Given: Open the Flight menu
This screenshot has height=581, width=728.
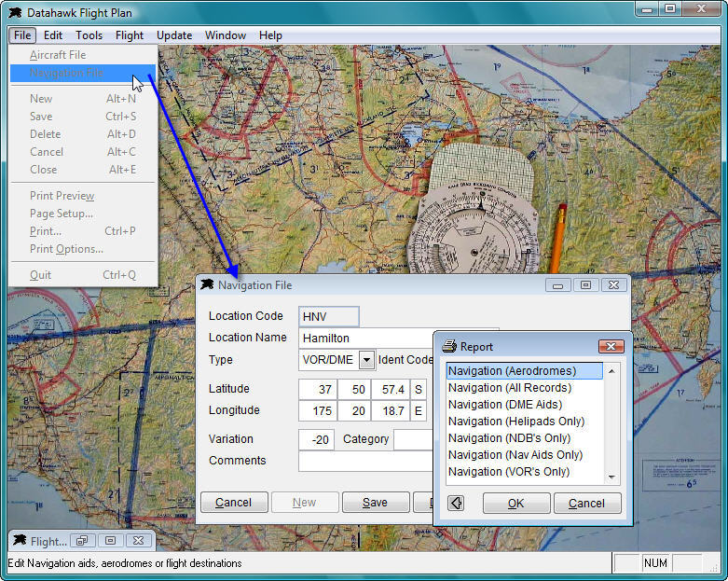Looking at the screenshot, I should click(130, 35).
